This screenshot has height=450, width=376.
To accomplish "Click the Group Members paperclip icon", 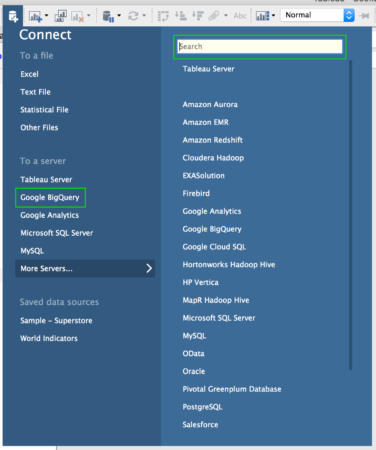I will [214, 16].
